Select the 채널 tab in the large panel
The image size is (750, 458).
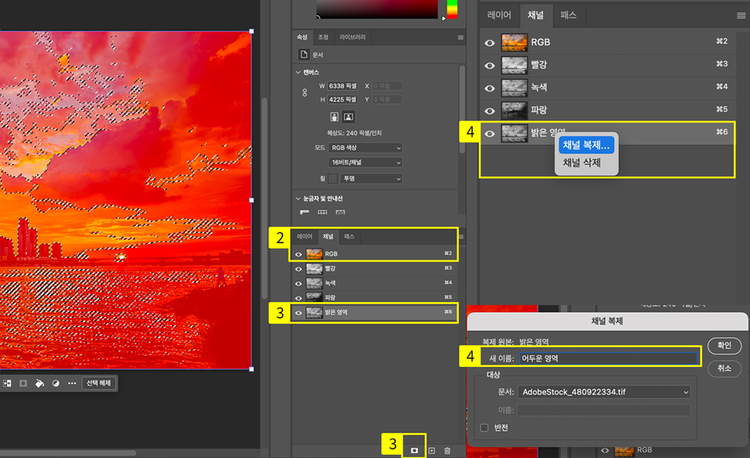535,15
